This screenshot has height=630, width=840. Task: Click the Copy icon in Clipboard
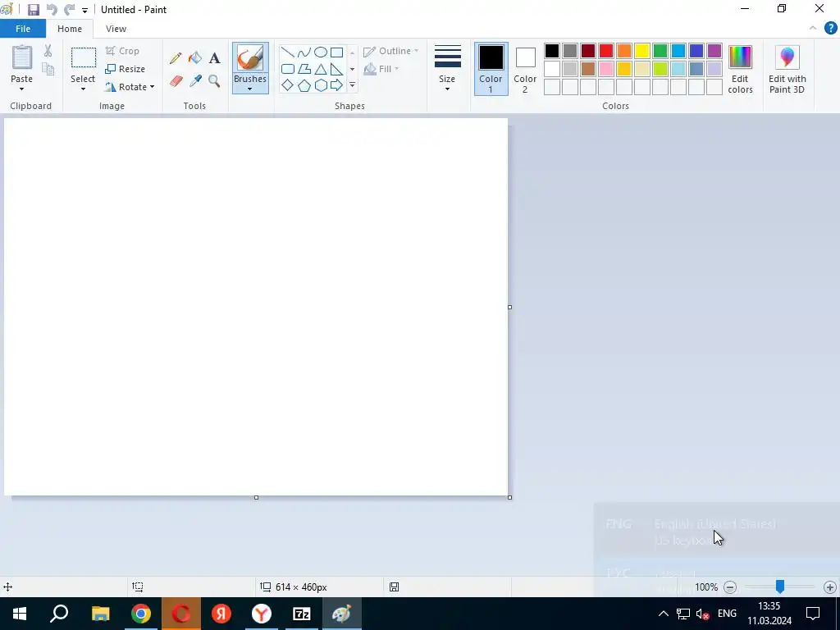click(x=48, y=69)
